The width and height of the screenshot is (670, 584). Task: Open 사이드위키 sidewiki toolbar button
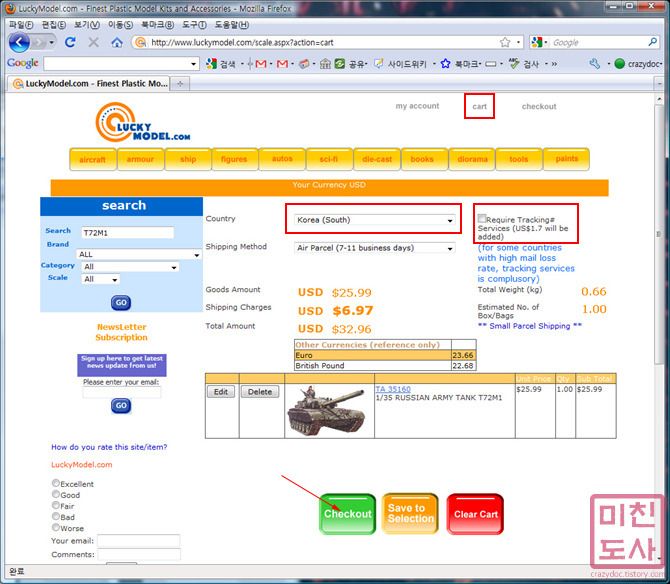400,64
